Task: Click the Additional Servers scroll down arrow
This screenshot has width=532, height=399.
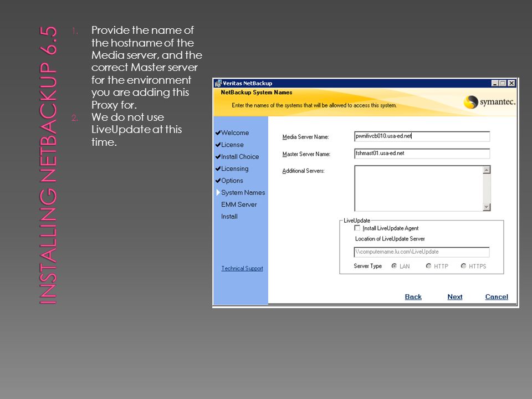Action: click(x=487, y=207)
